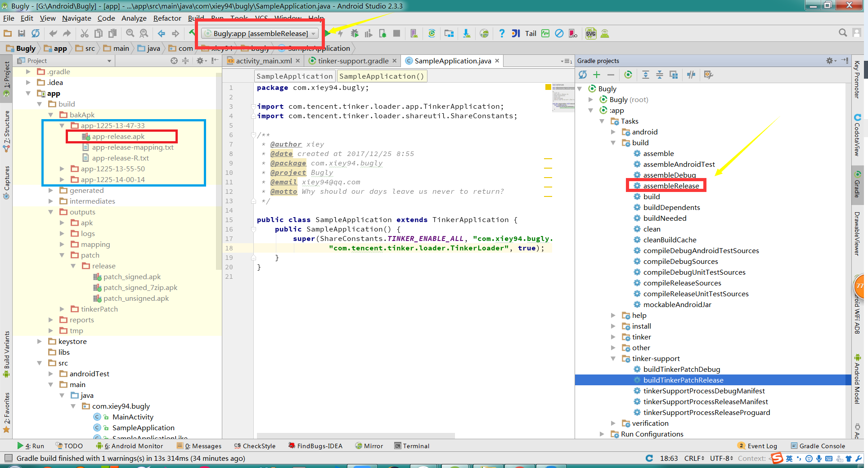This screenshot has height=468, width=868.
Task: Open the Refactor menu
Action: [167, 18]
